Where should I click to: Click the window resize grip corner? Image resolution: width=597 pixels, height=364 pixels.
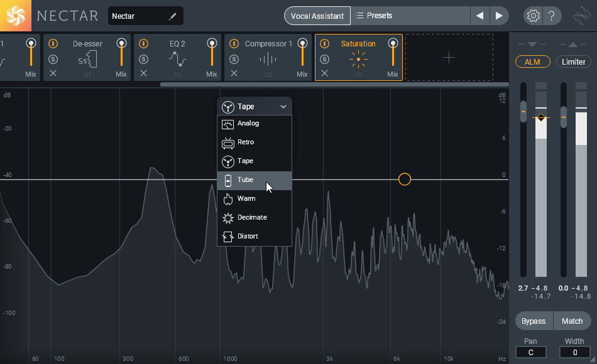tap(593, 360)
